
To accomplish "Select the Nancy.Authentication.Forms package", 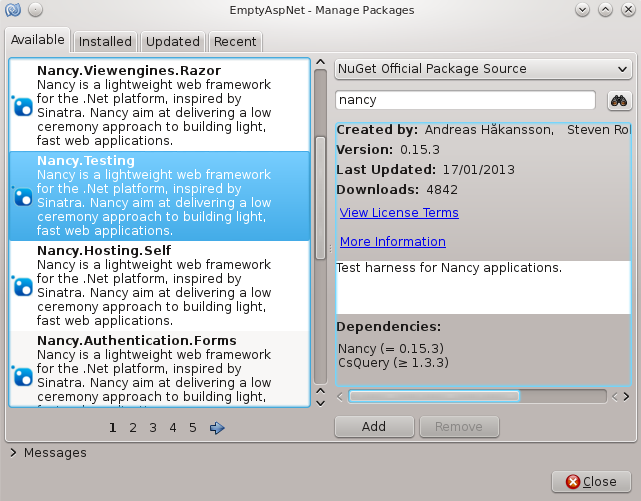I will [159, 369].
